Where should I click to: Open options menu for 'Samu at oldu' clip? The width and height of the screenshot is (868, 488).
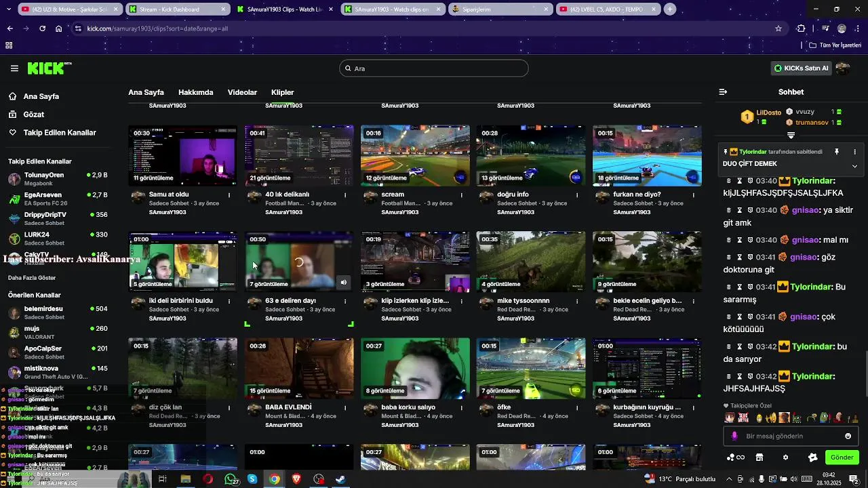(229, 195)
